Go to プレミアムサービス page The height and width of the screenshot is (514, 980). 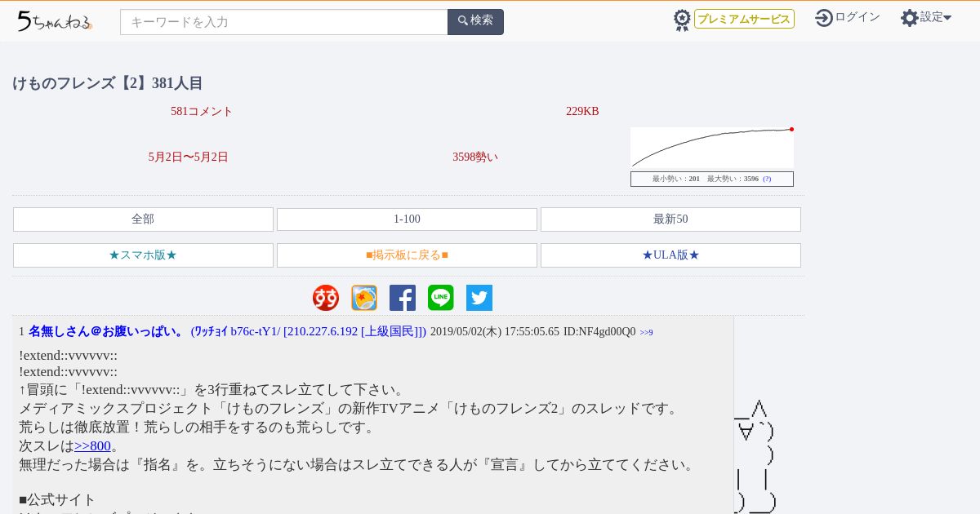(x=744, y=19)
